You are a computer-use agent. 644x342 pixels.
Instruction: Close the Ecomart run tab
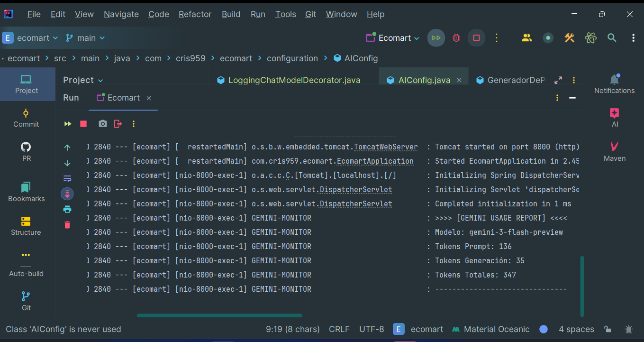(149, 98)
